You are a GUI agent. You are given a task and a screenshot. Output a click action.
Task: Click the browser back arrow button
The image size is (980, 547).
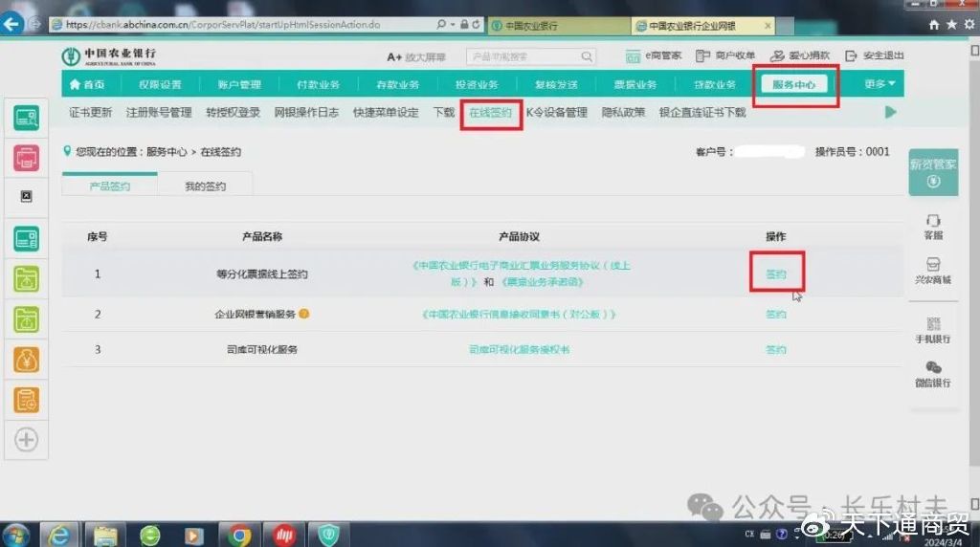[11, 24]
